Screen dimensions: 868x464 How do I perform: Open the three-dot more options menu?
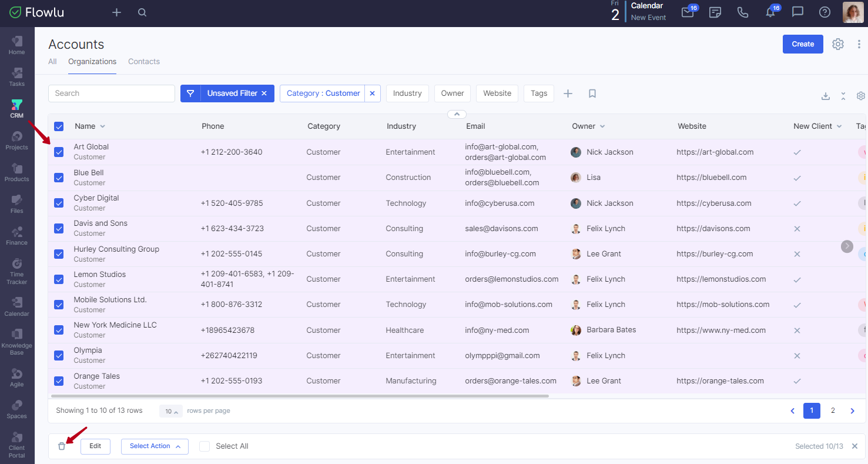(859, 44)
